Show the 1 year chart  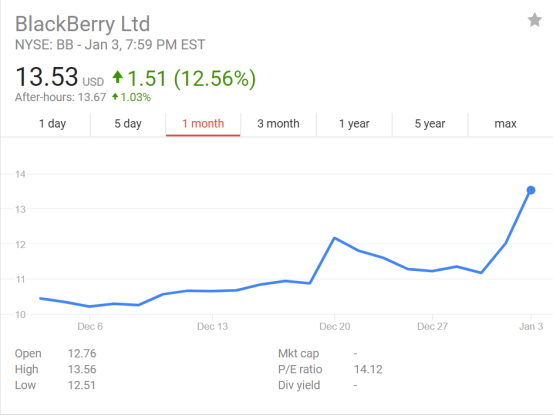click(354, 124)
